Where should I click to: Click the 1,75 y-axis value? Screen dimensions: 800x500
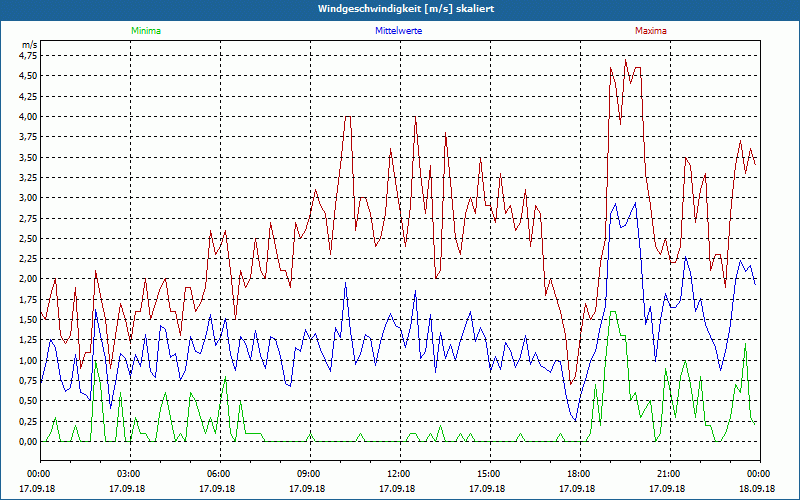pyautogui.click(x=28, y=299)
